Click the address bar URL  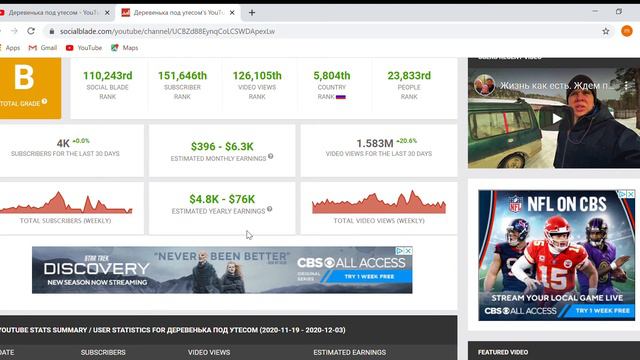[x=167, y=31]
